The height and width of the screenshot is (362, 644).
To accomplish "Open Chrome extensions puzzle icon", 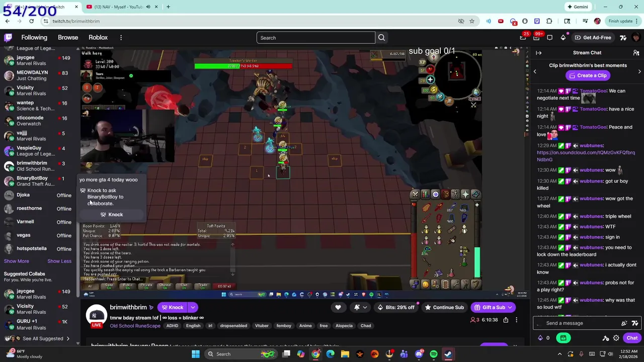I will point(549,21).
